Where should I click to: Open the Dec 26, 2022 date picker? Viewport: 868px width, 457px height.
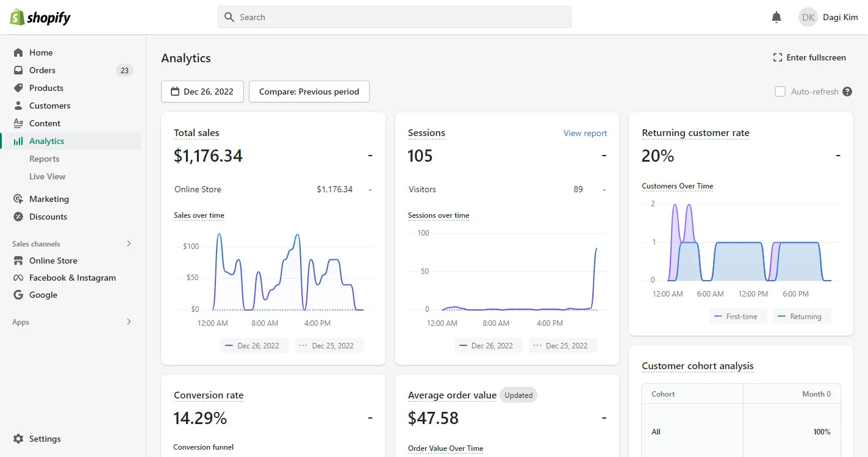pos(203,92)
